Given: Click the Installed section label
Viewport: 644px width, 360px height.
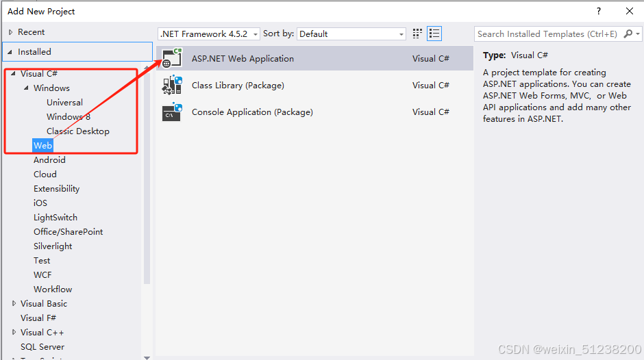Looking at the screenshot, I should coord(34,52).
